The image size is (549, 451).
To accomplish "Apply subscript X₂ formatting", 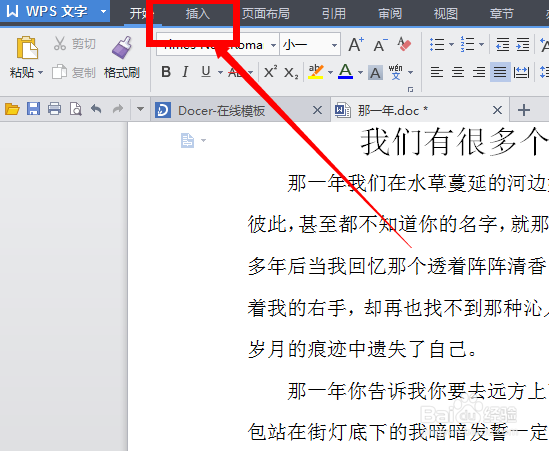I will click(291, 73).
